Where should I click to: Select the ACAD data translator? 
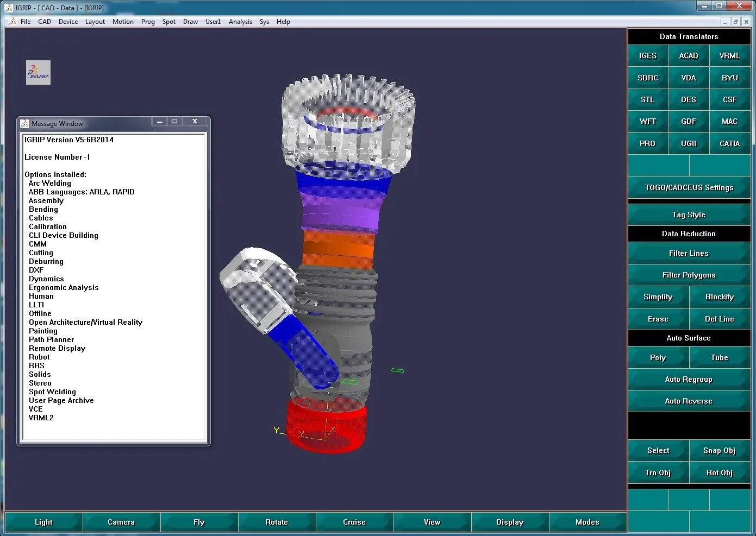pos(689,56)
